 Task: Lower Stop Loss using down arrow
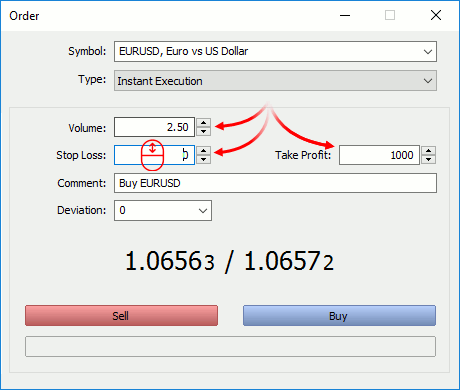click(203, 159)
